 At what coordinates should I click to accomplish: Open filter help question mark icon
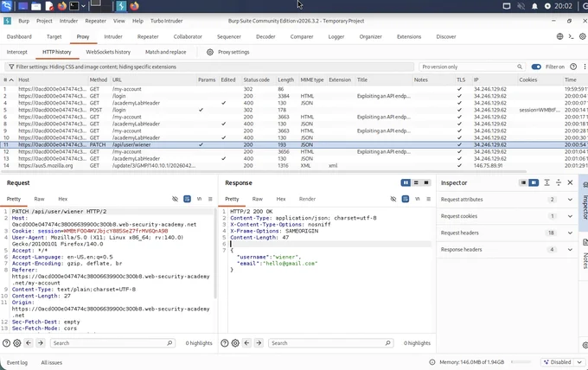(x=573, y=67)
